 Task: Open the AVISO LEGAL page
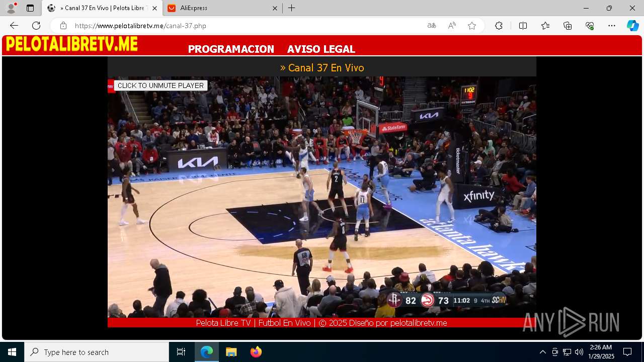point(321,49)
